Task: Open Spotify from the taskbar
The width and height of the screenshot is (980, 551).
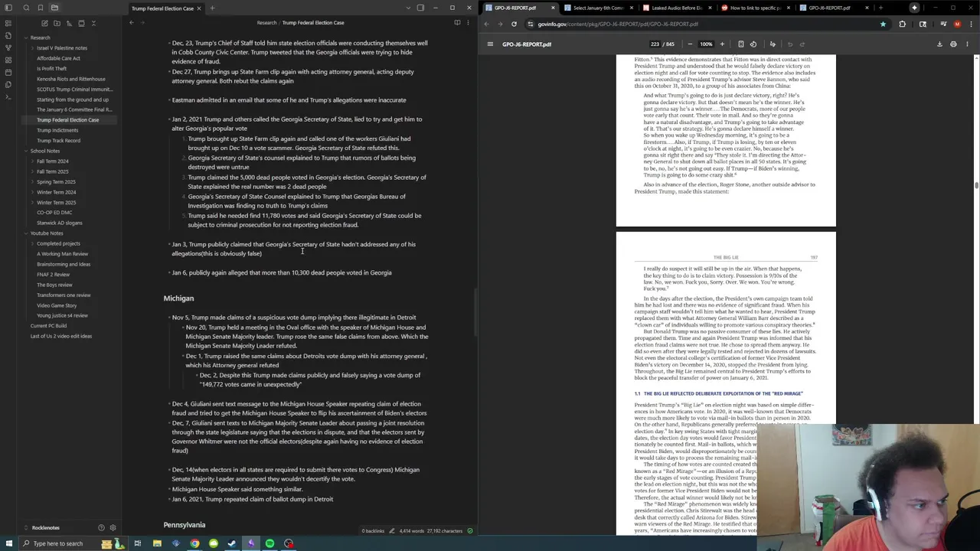Action: pos(269,543)
